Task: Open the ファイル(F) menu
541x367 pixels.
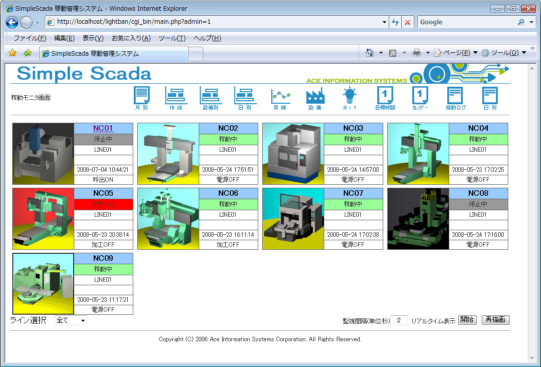Action: coord(30,38)
